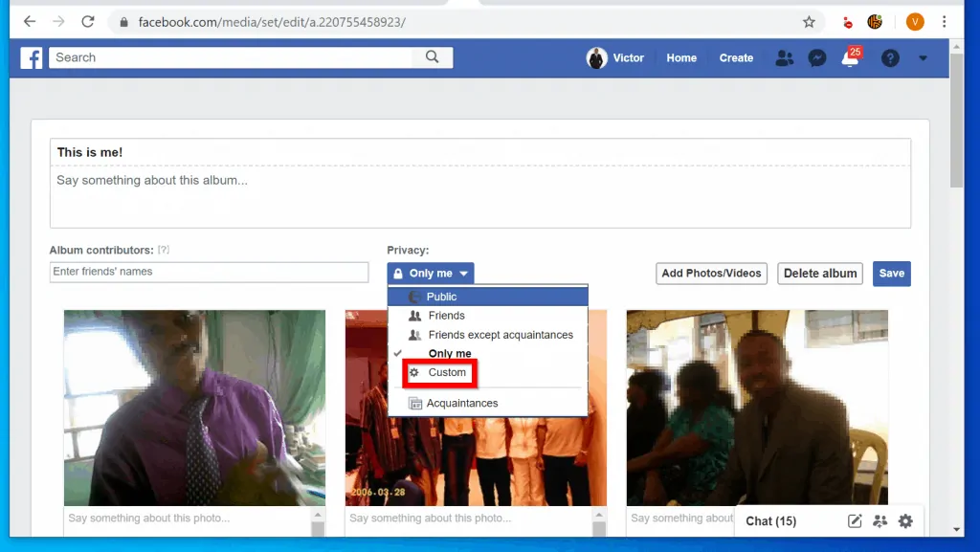Click the Facebook logo icon

pos(32,58)
